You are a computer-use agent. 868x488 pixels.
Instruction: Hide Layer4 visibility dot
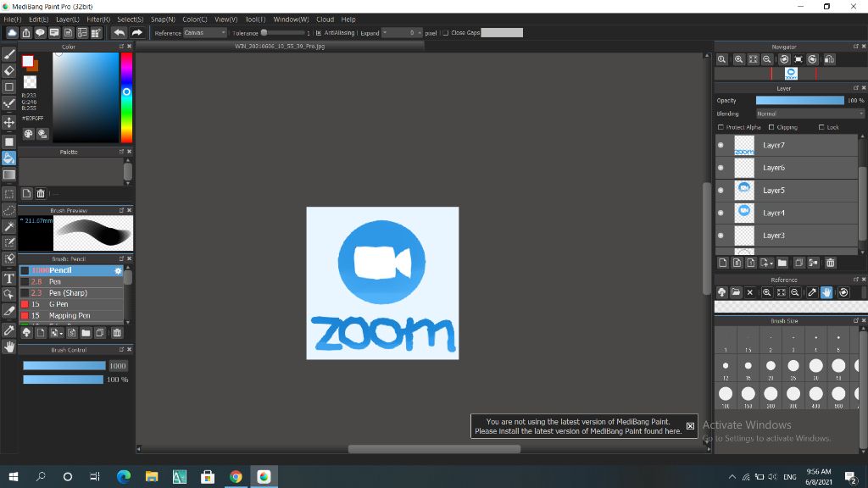[721, 213]
